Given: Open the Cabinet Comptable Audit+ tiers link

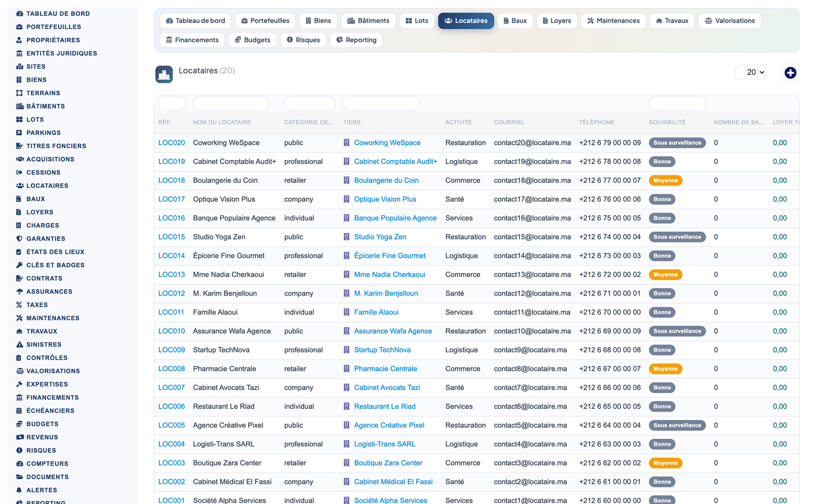Looking at the screenshot, I should tap(395, 162).
